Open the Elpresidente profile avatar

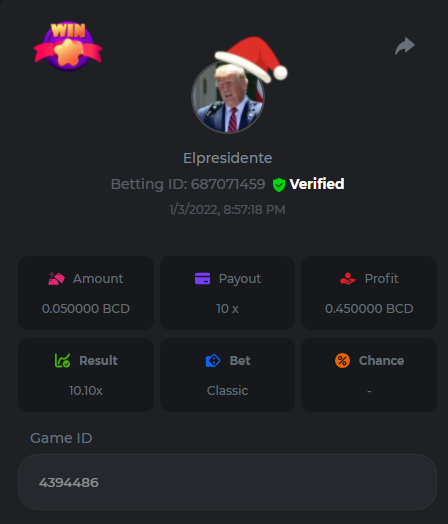[228, 97]
